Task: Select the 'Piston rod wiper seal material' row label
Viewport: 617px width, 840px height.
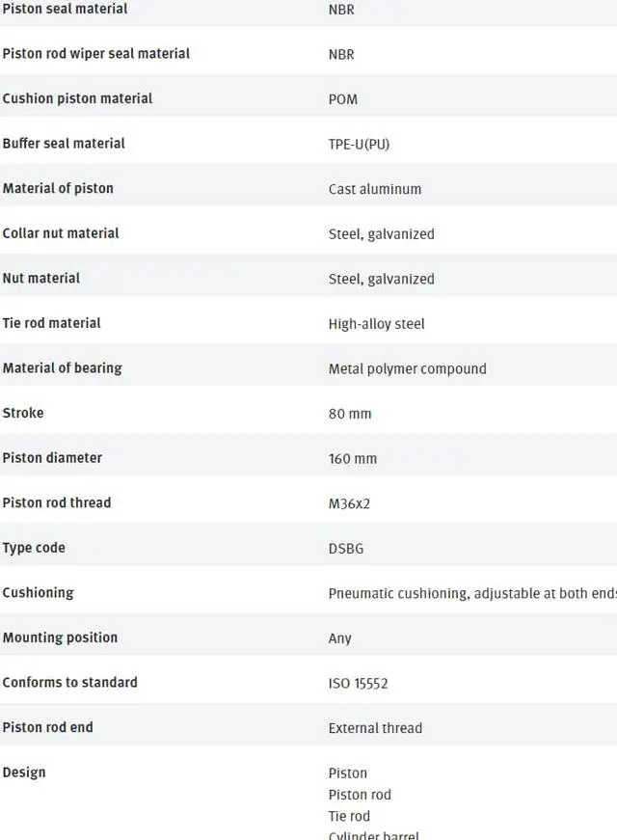Action: tap(95, 54)
